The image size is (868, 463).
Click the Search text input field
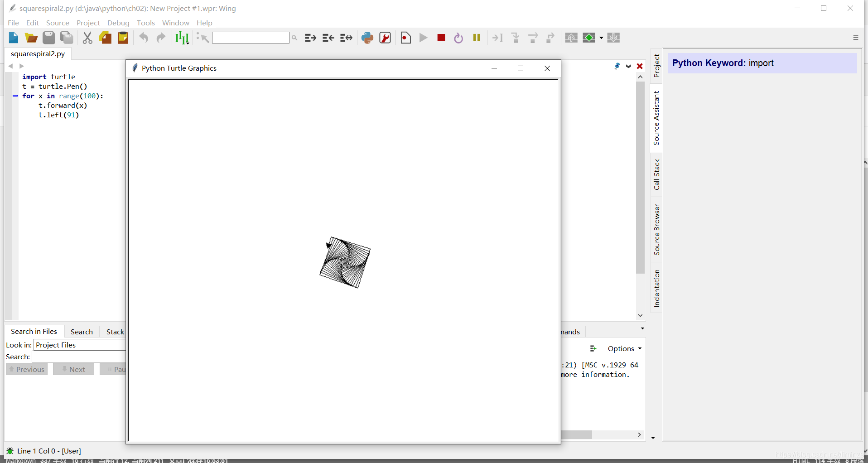78,357
